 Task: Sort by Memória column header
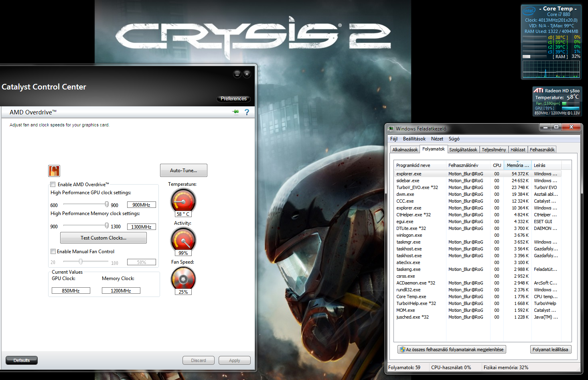click(x=517, y=165)
